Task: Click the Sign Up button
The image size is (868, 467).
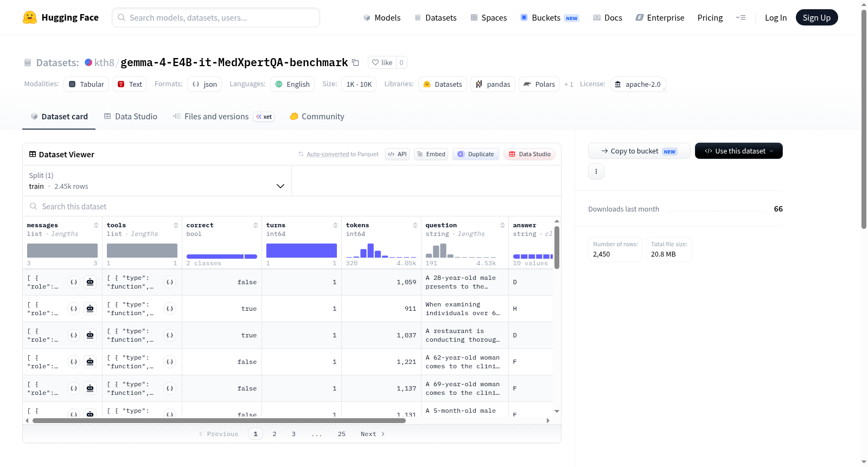Action: coord(816,17)
